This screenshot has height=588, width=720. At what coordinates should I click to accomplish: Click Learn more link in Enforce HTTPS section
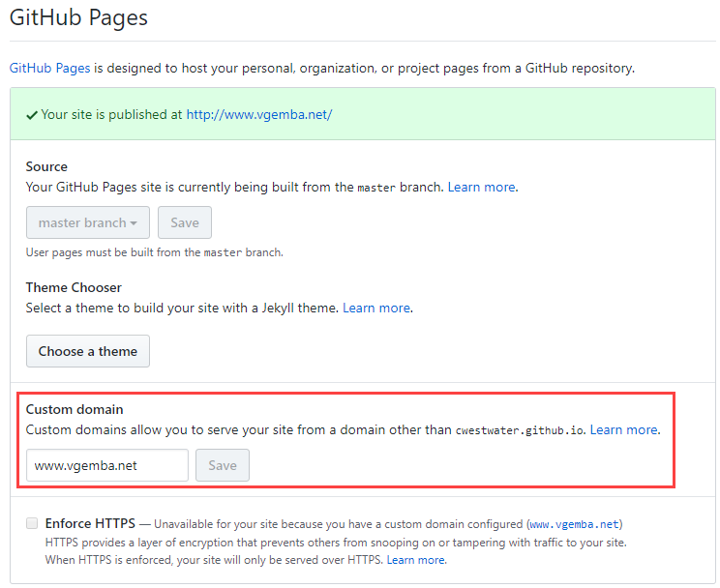(415, 560)
